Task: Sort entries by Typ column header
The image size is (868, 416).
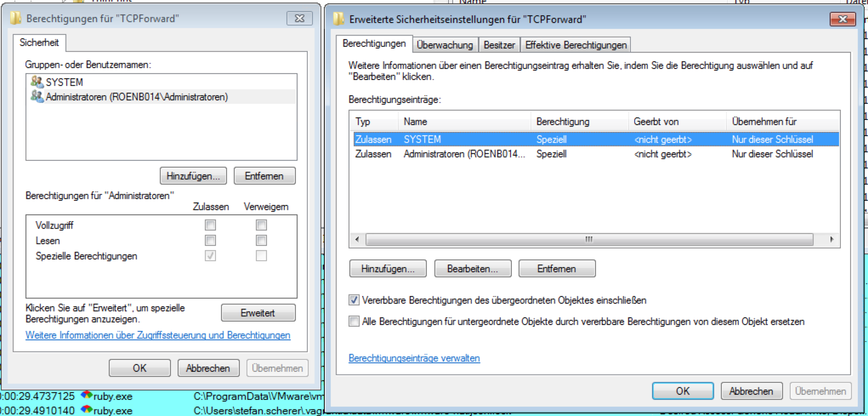Action: tap(374, 122)
